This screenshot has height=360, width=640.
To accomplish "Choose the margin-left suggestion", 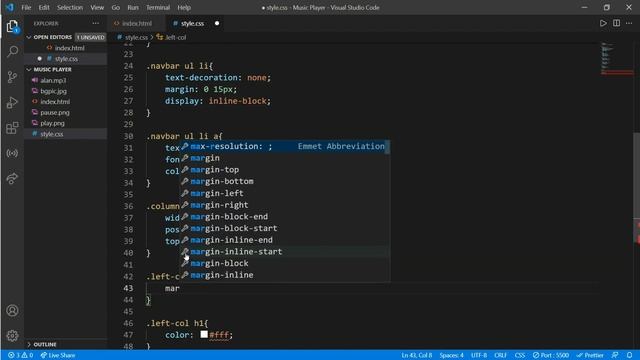I will click(285, 193).
